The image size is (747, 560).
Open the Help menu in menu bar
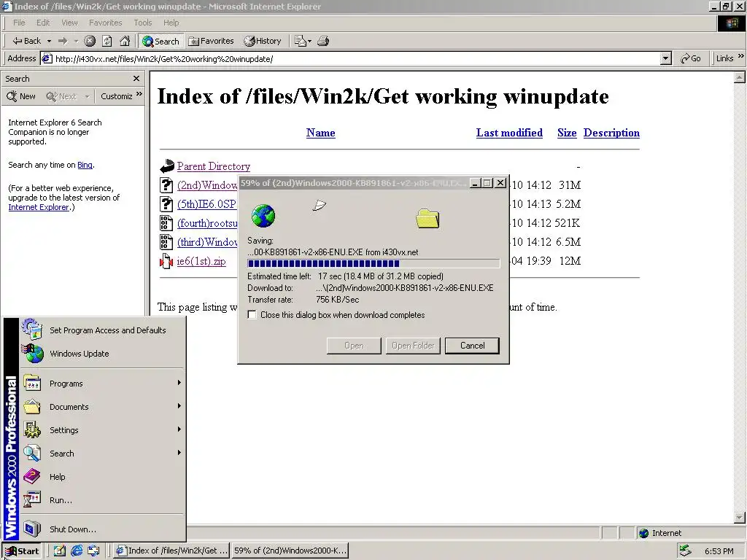click(x=171, y=23)
